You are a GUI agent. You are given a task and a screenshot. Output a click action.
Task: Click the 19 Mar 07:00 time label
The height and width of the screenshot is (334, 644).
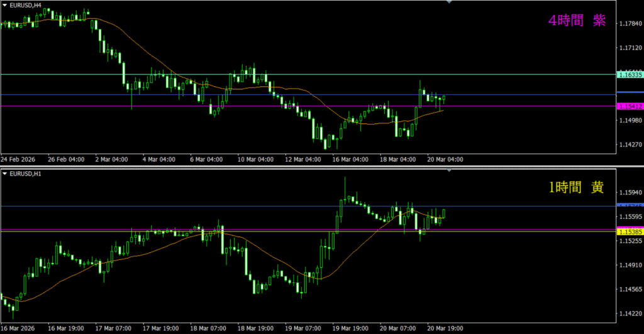point(304,328)
